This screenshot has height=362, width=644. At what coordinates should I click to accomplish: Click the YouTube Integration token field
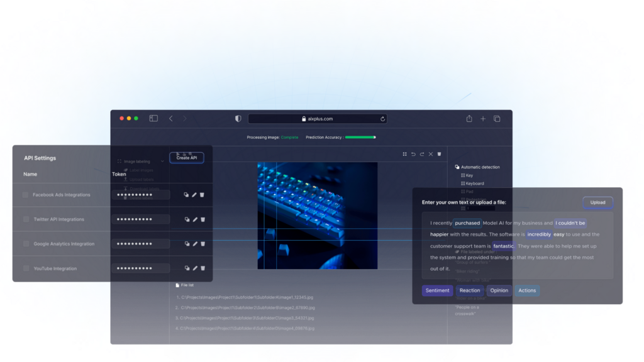click(140, 268)
